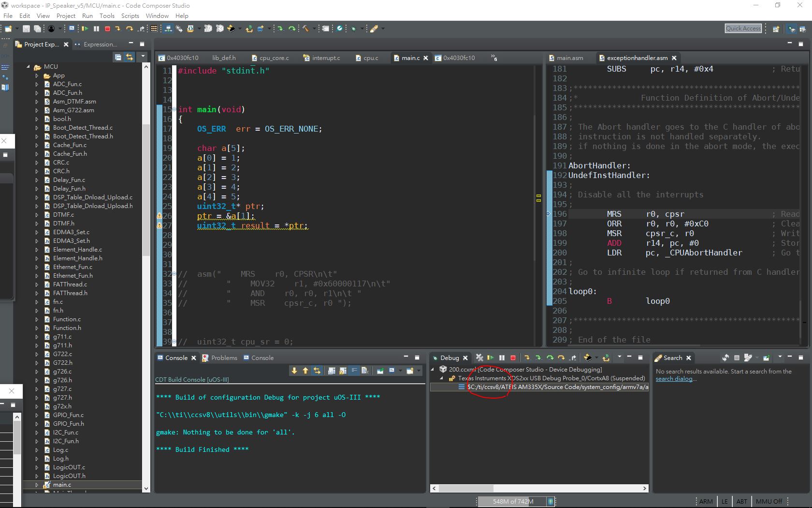
Task: Toggle Scroll Lock in Console toolbar
Action: (x=343, y=371)
